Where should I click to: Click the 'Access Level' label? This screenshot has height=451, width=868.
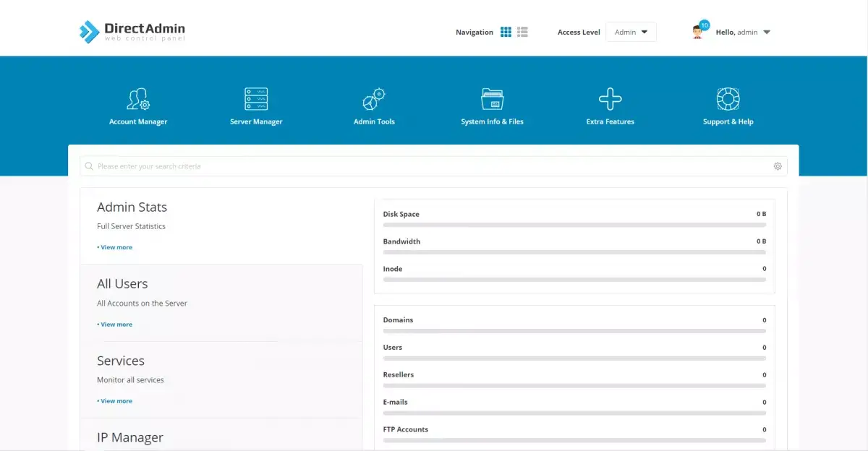[x=579, y=32]
